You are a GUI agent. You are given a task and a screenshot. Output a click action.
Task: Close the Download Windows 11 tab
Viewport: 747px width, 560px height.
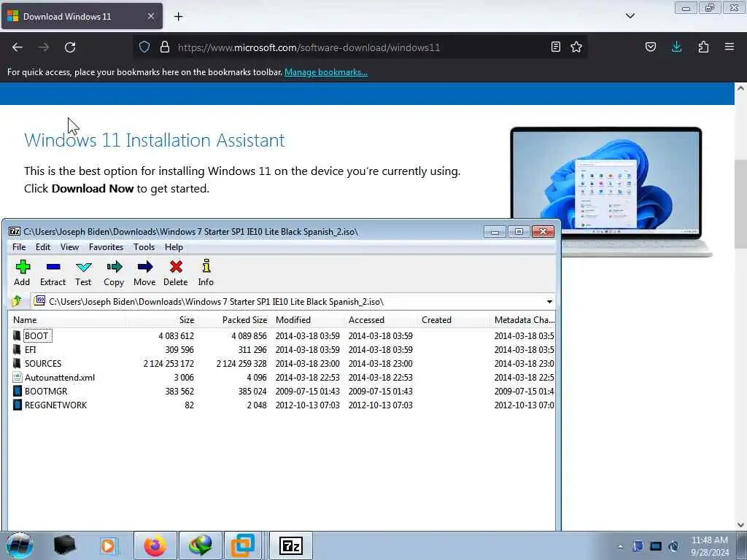point(150,16)
